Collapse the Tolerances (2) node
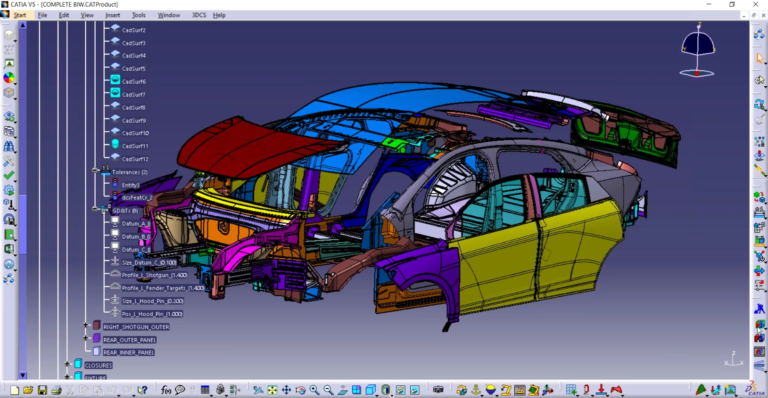This screenshot has height=398, width=768. pyautogui.click(x=96, y=170)
